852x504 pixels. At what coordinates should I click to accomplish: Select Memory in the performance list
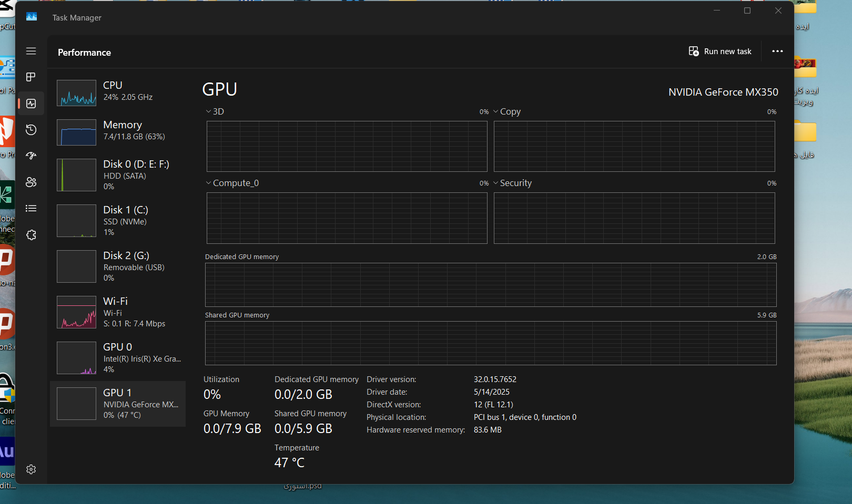click(118, 131)
